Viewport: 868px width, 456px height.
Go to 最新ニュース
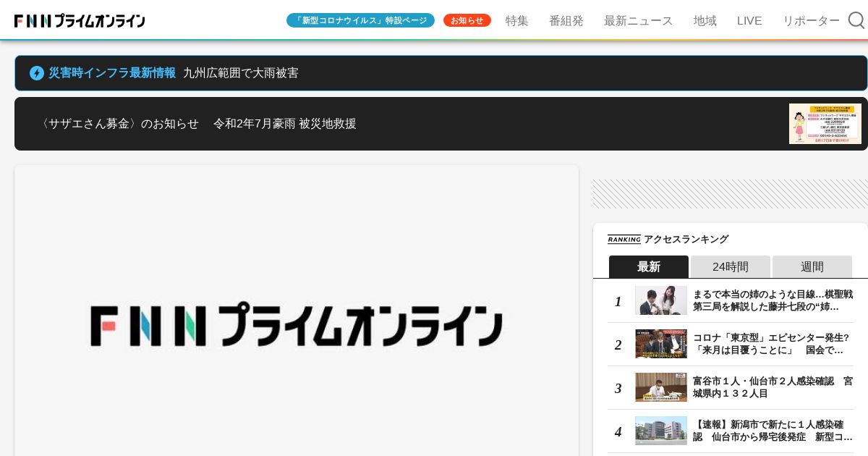point(638,21)
